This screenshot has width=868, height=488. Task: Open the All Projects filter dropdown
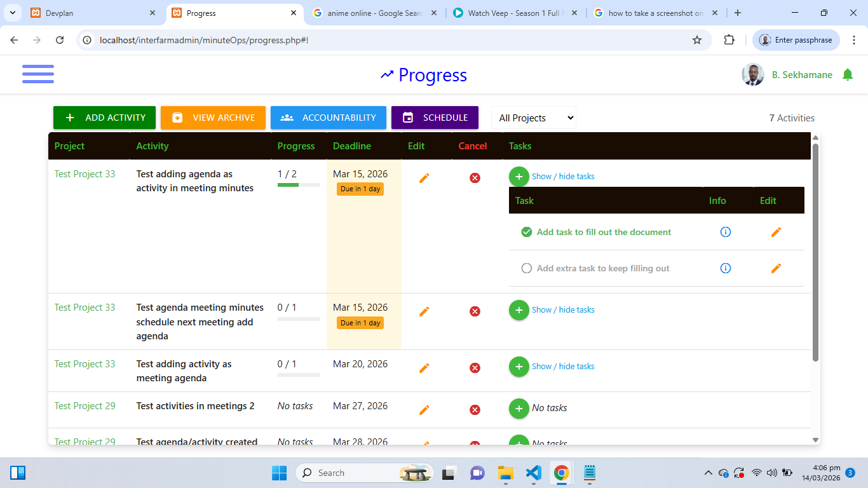[534, 118]
